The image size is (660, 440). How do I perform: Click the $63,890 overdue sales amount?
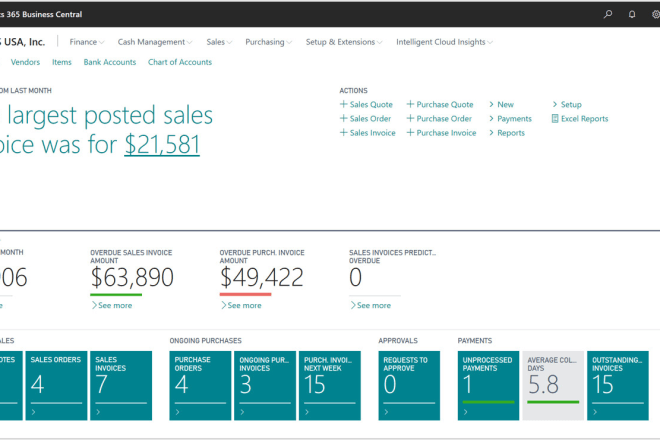tap(132, 277)
